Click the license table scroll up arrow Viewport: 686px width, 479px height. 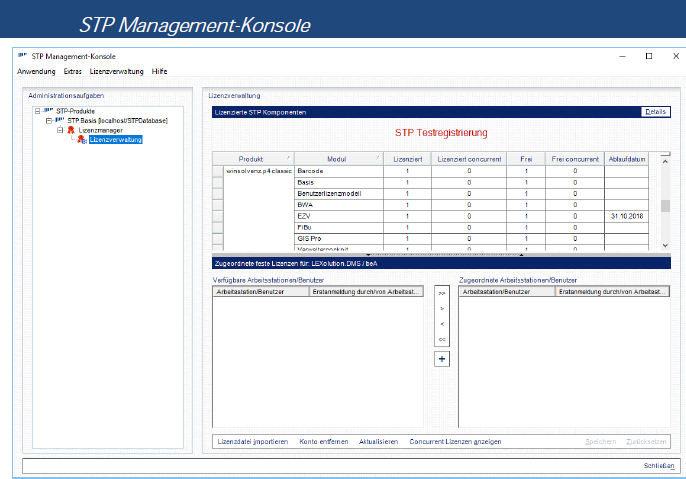pyautogui.click(x=665, y=161)
